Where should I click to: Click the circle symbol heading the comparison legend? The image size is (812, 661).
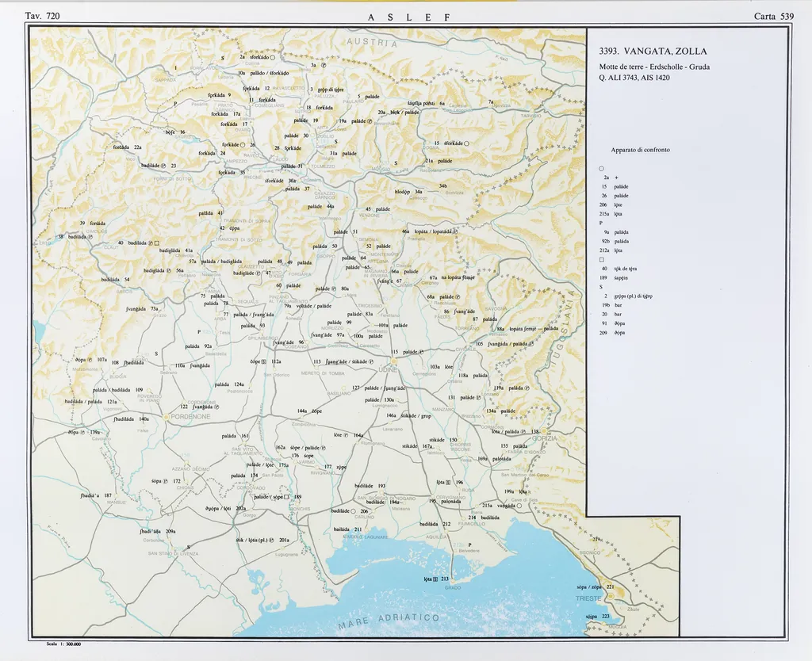(x=602, y=167)
